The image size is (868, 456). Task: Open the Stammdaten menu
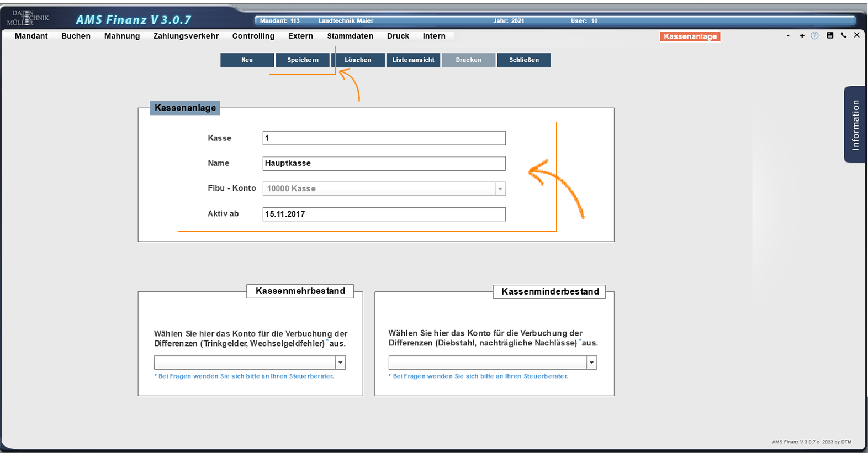click(350, 36)
